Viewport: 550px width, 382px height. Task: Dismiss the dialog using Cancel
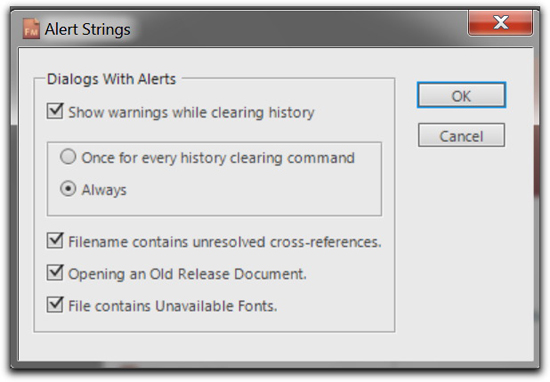tap(461, 135)
